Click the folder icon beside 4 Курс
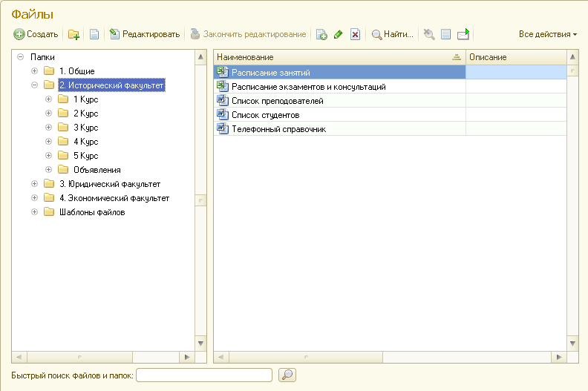 coord(63,141)
